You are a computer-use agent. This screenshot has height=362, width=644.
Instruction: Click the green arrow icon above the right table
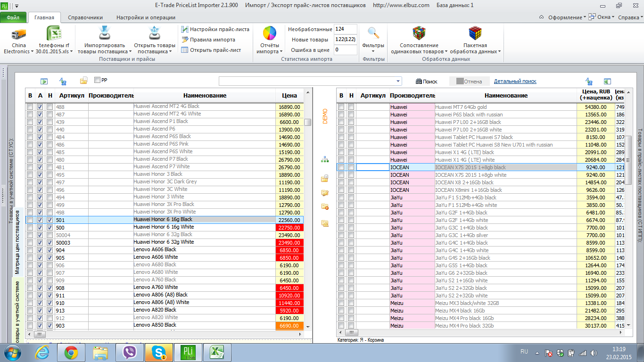pos(607,81)
